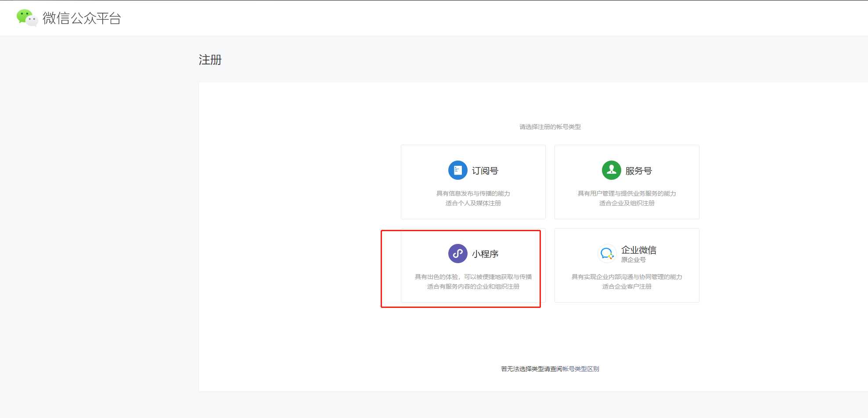This screenshot has height=418, width=868.
Task: Click the WeChat logo icon in header
Action: pos(27,18)
